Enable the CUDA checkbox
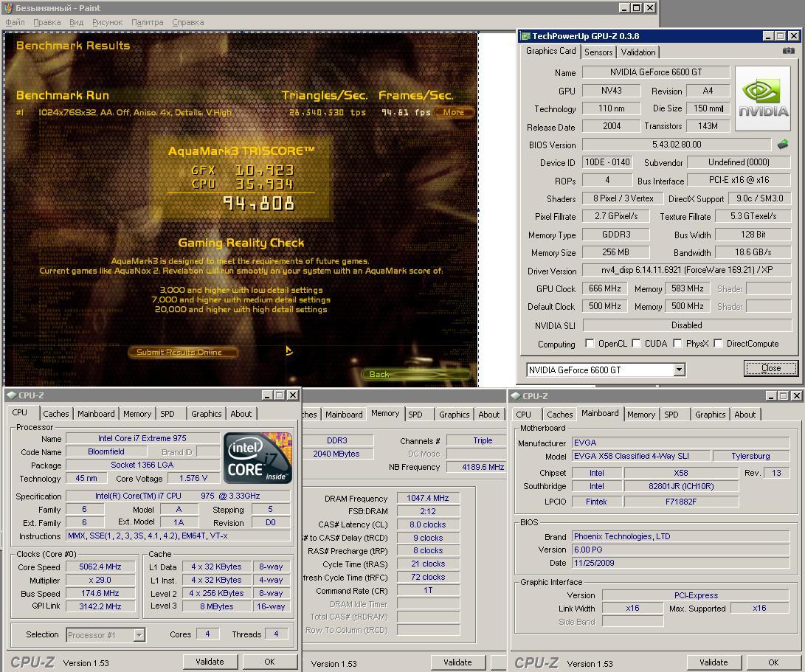805x672 pixels. click(x=637, y=344)
